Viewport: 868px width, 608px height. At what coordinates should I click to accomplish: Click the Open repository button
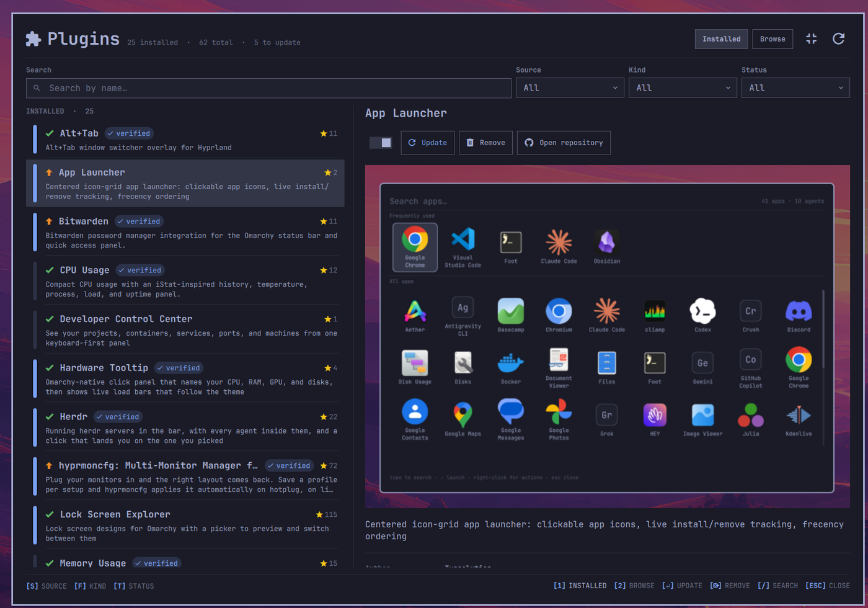coord(564,143)
